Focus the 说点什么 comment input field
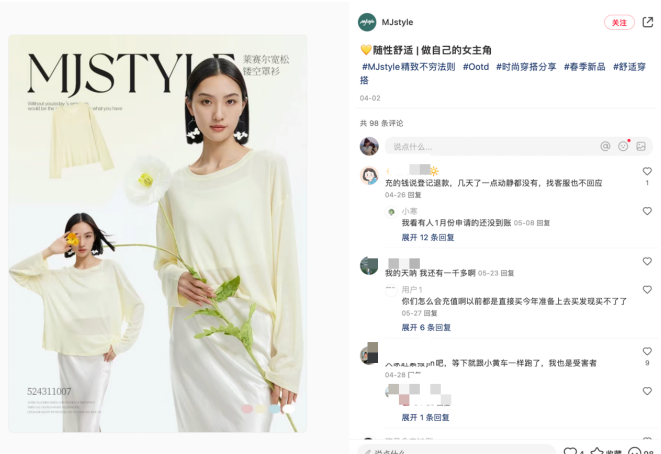This screenshot has width=661, height=454. (519, 146)
